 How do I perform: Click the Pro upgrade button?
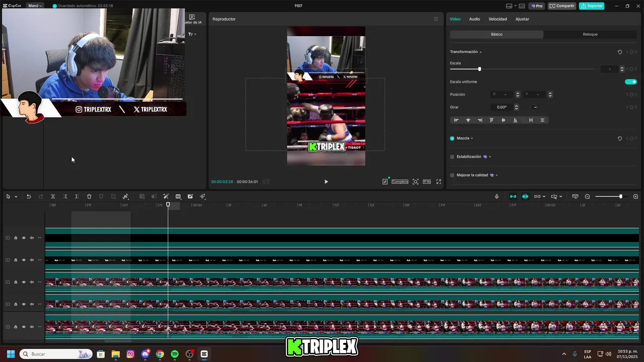click(536, 6)
